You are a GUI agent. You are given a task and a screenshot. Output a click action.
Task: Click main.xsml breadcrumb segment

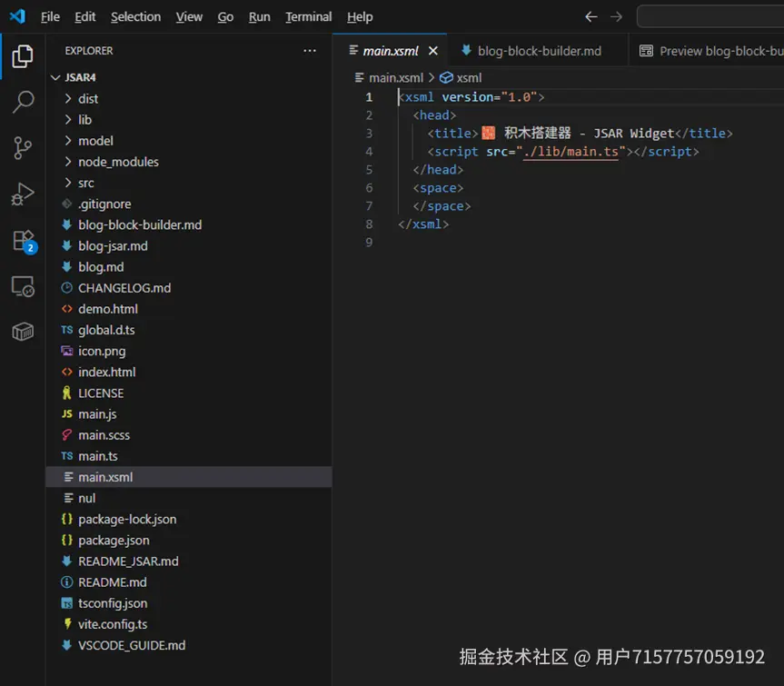coord(395,78)
